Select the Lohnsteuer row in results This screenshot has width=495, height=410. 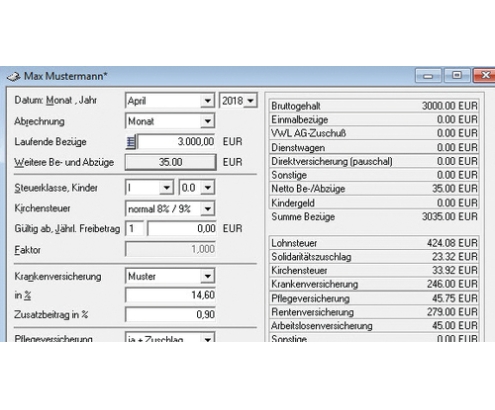tap(374, 243)
